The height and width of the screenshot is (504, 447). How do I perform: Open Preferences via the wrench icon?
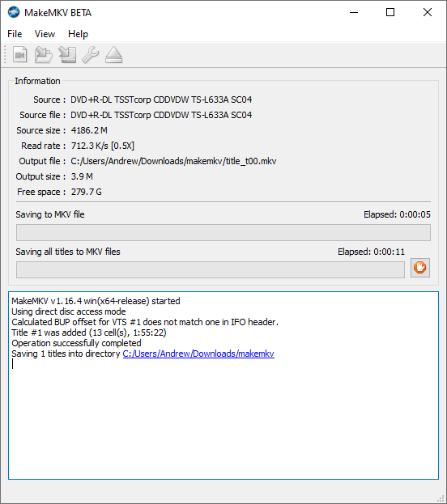coord(91,55)
